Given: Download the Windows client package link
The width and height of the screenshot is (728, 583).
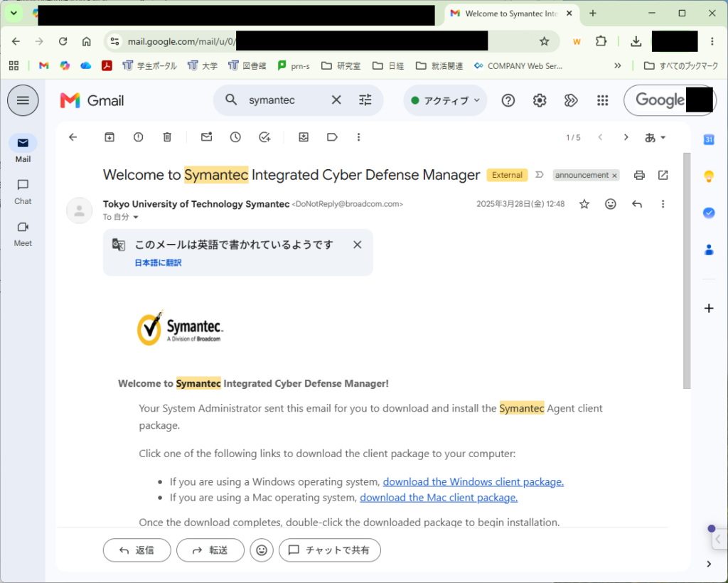Looking at the screenshot, I should tap(473, 482).
